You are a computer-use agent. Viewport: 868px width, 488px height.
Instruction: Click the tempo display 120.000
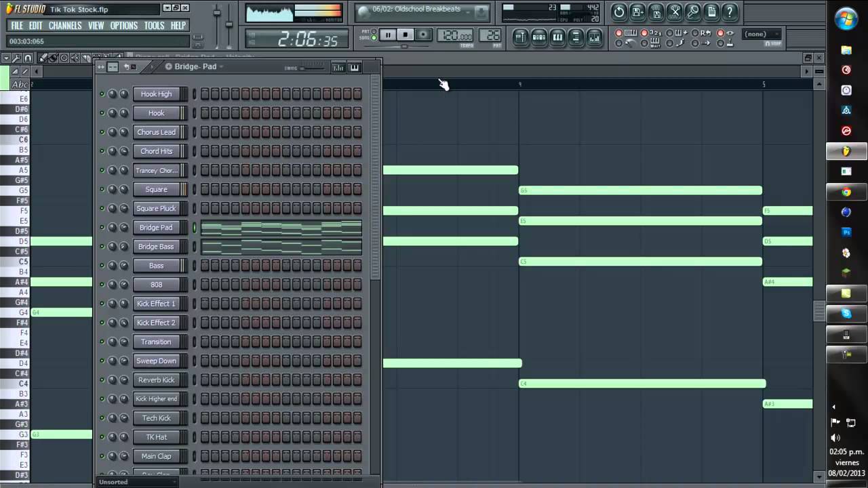[456, 36]
